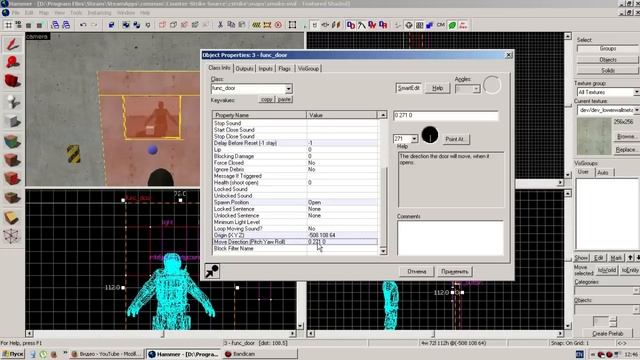Open the 271 angle dropdown
This screenshot has width=640, height=360.
click(414, 139)
